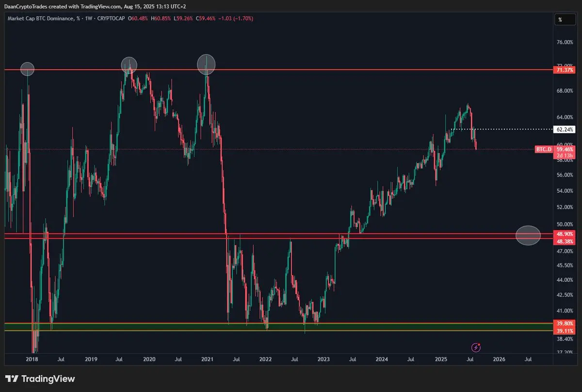
Task: Select the green support zone rectangle
Action: [278, 327]
